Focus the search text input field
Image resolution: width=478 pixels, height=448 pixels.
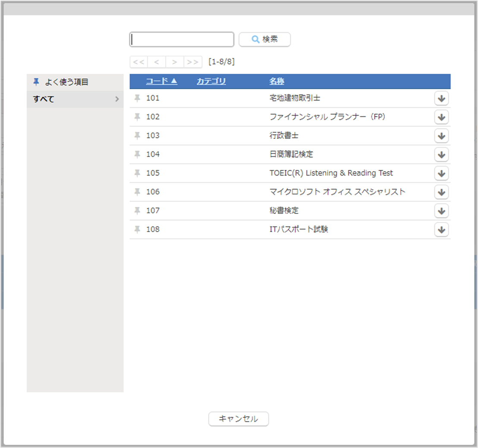pos(182,39)
